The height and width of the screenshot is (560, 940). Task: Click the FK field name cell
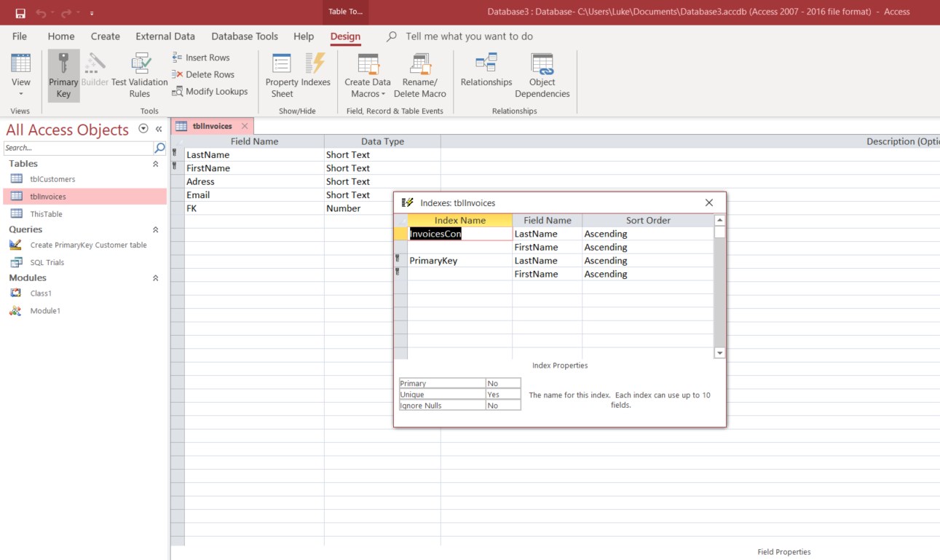(x=254, y=208)
